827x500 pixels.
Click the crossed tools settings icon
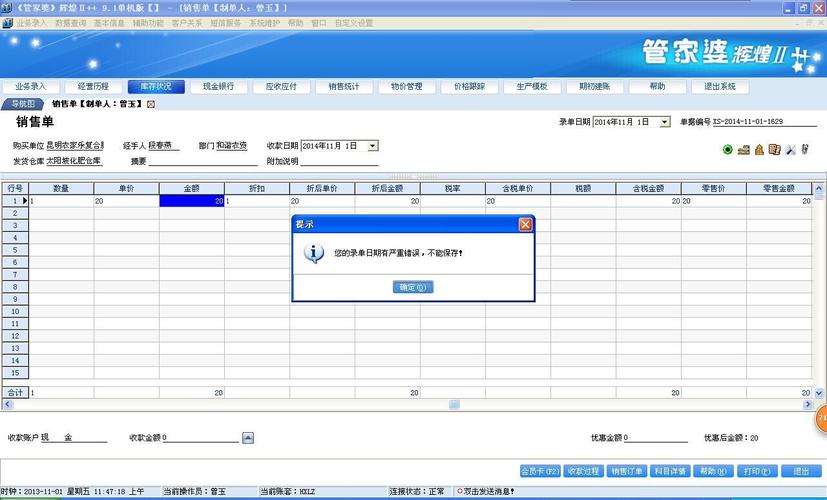790,150
